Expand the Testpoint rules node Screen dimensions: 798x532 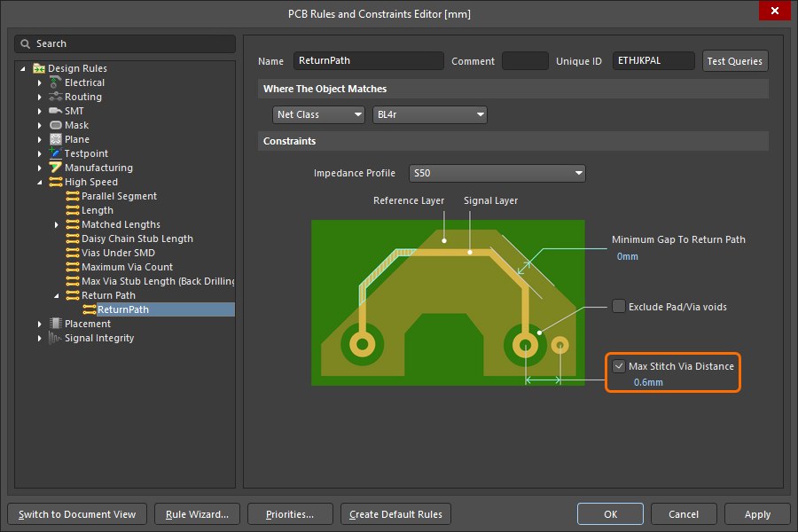tap(40, 153)
